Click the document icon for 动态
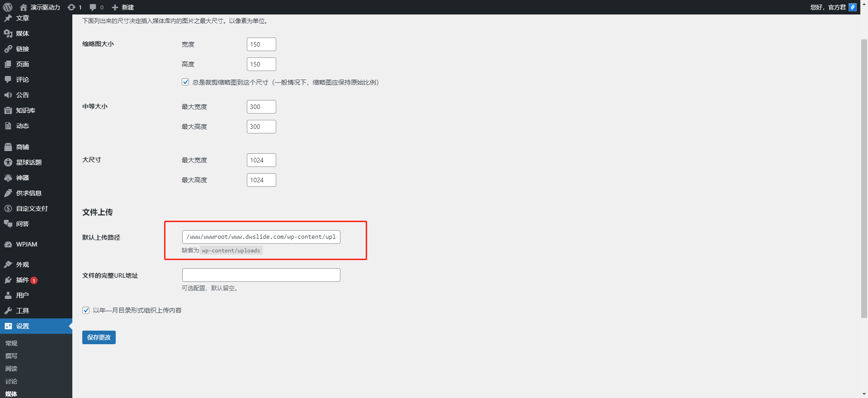 click(8, 126)
